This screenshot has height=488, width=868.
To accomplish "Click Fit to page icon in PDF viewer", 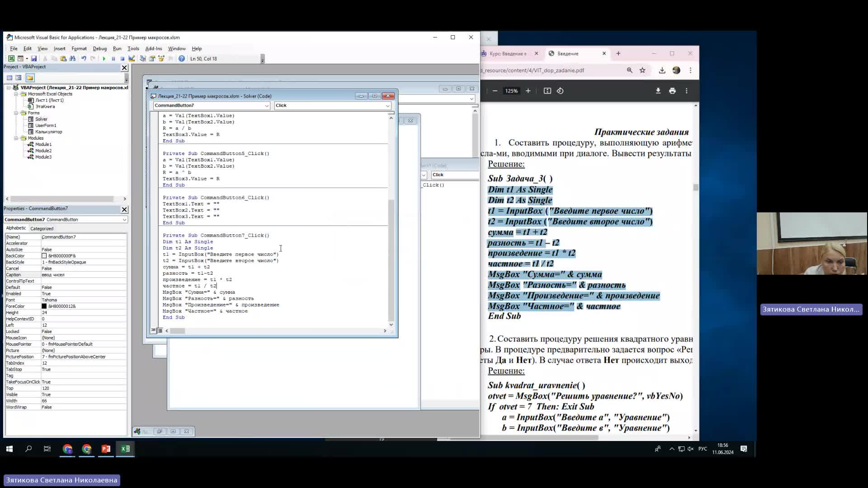I will (547, 91).
